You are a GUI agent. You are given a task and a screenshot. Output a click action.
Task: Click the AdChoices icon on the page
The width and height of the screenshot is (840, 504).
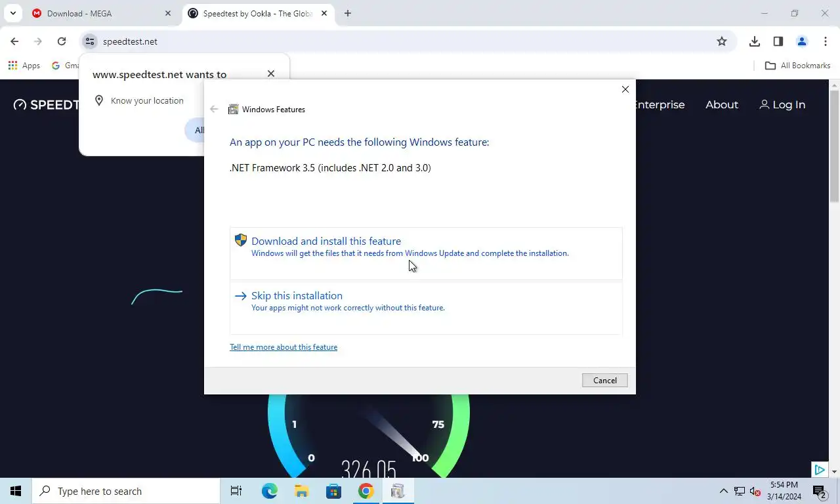(819, 470)
